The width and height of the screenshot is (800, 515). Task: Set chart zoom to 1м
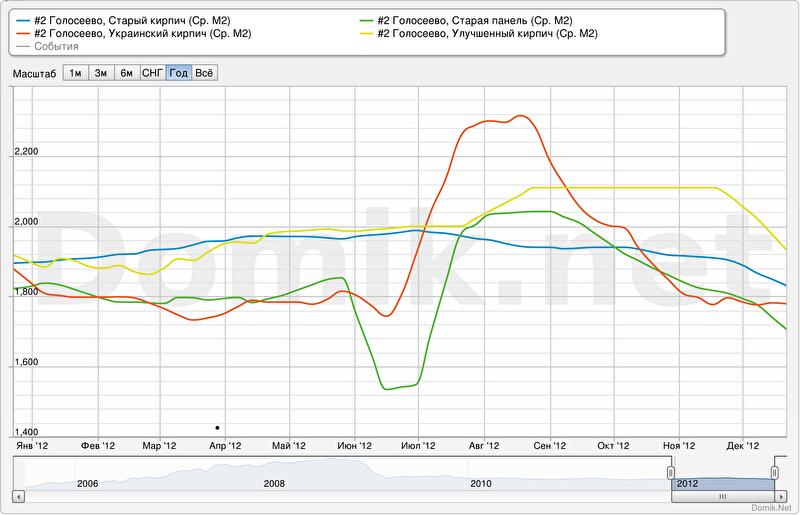click(75, 73)
